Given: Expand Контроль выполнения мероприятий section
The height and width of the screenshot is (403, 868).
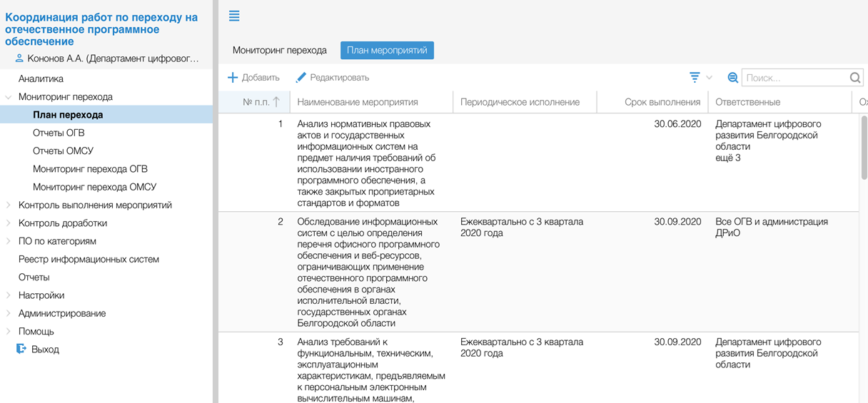Looking at the screenshot, I should coord(9,205).
